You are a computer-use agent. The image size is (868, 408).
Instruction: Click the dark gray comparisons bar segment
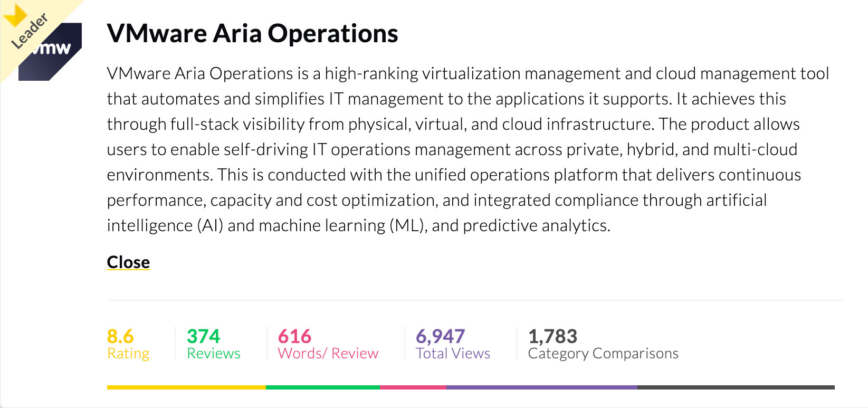point(736,387)
